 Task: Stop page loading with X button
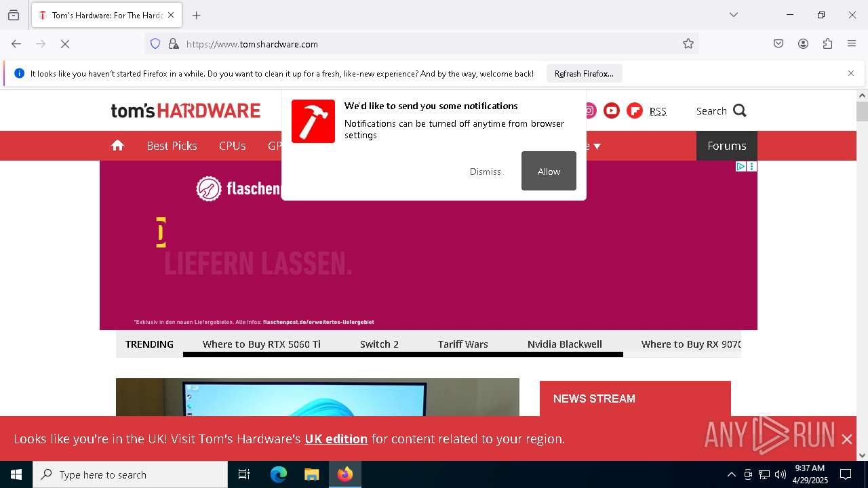click(65, 44)
